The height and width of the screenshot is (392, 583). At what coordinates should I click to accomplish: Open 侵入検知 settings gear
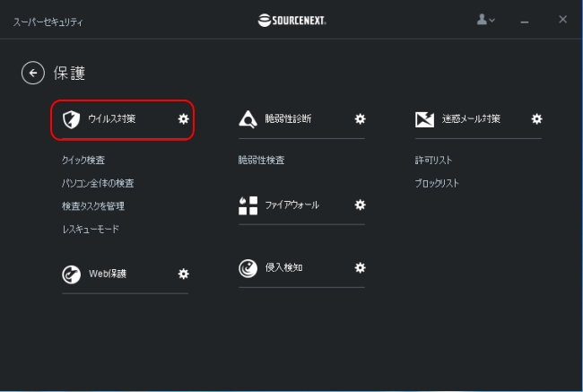(360, 268)
